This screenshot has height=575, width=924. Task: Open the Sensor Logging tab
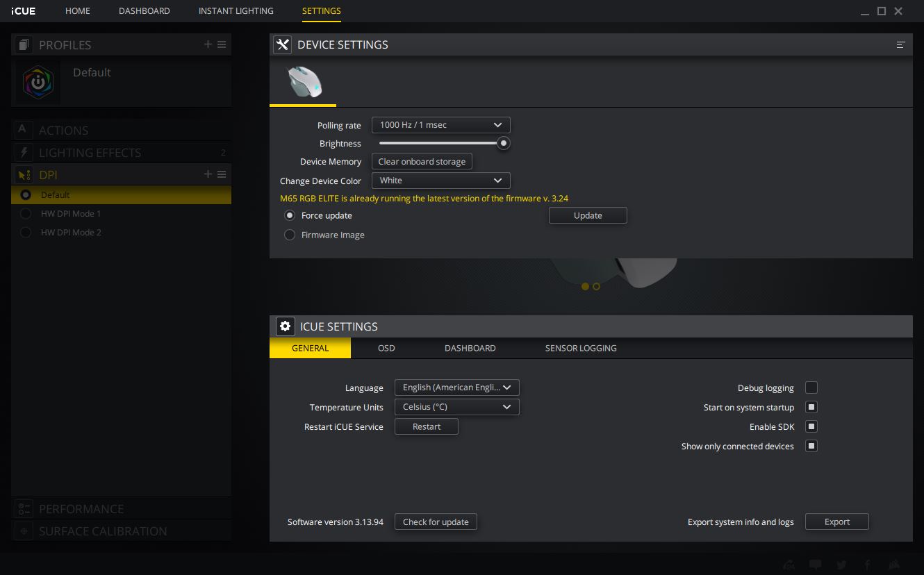click(x=580, y=348)
